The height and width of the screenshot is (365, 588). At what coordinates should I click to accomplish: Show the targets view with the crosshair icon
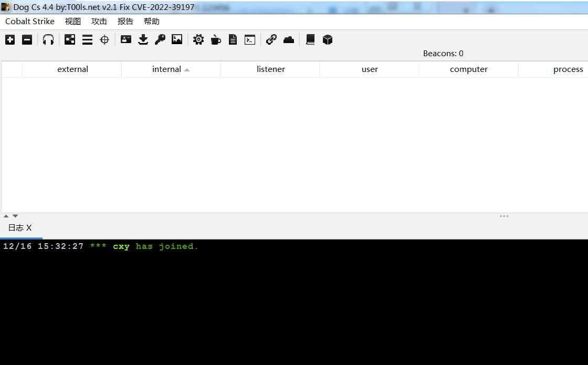tap(104, 40)
